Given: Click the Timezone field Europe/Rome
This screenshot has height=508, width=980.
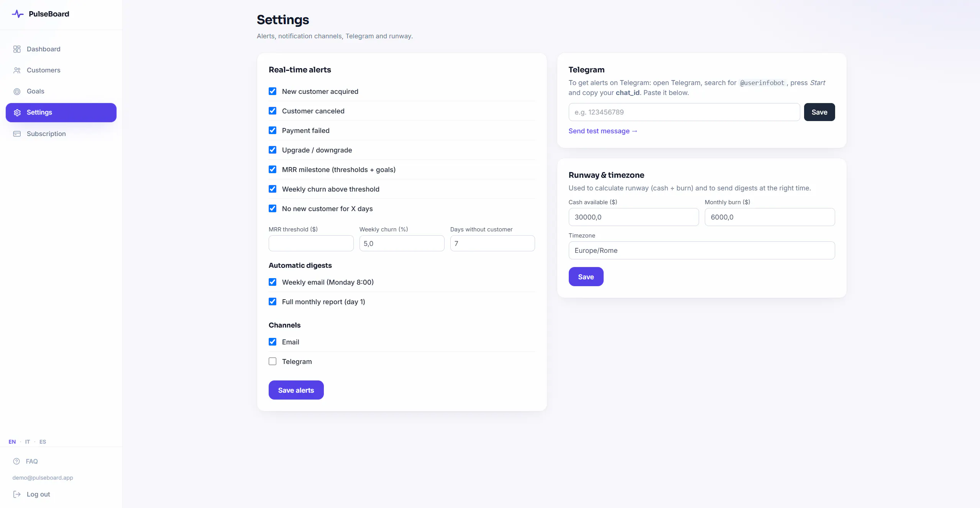Looking at the screenshot, I should 701,251.
